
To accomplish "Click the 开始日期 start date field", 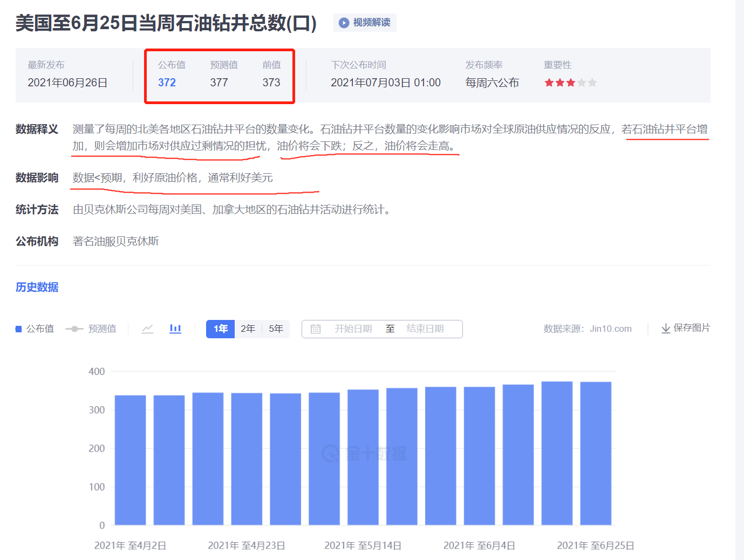I will pyautogui.click(x=353, y=329).
